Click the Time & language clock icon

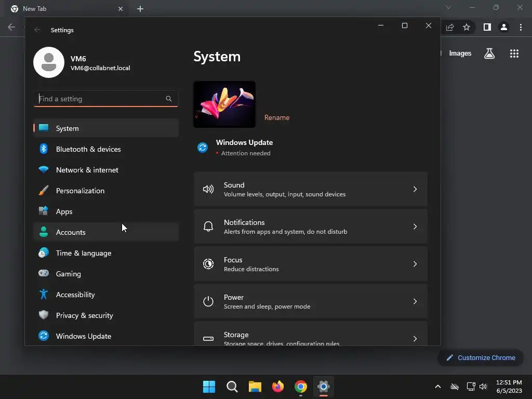pos(44,253)
